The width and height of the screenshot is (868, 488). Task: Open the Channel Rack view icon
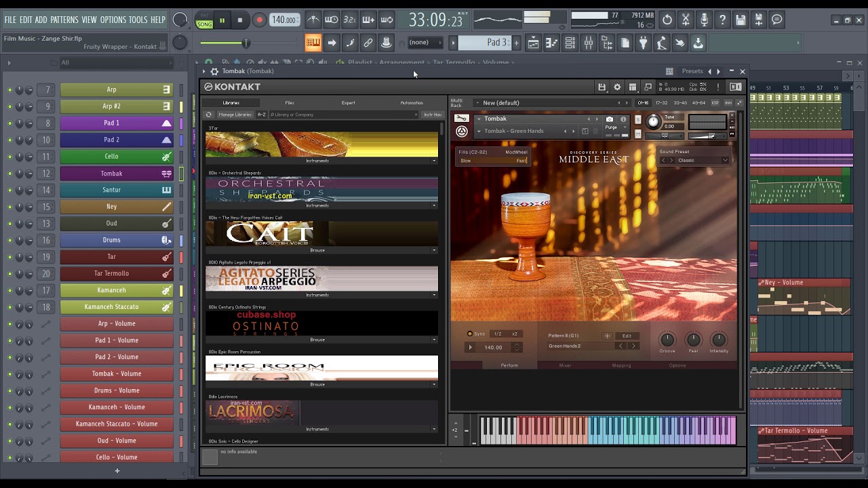tap(570, 43)
